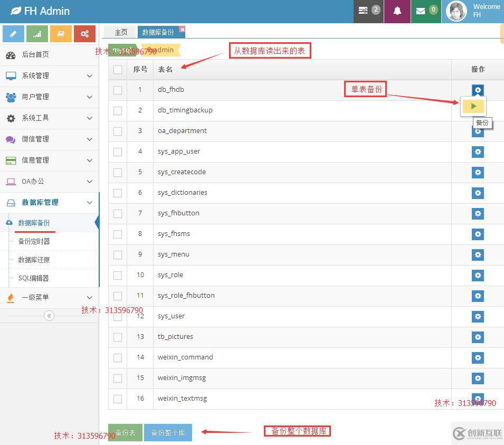Check the checkbox for sys_user row

pos(117,316)
